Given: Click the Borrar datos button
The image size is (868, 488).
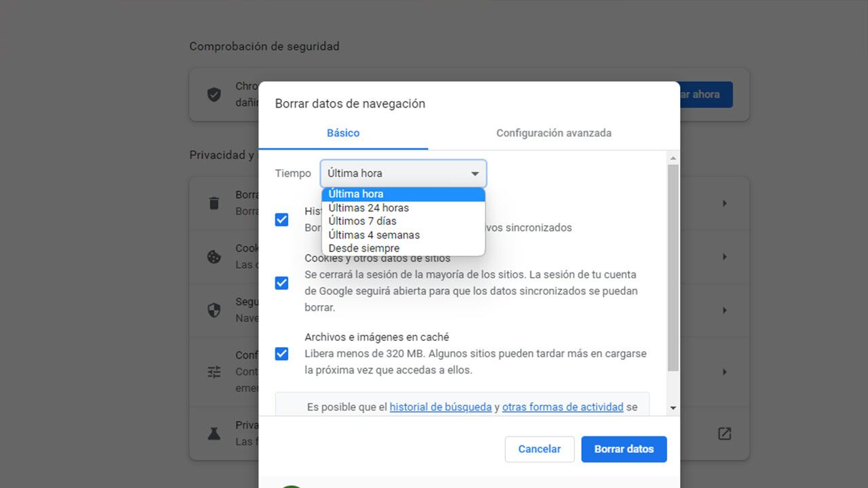Looking at the screenshot, I should pyautogui.click(x=623, y=449).
